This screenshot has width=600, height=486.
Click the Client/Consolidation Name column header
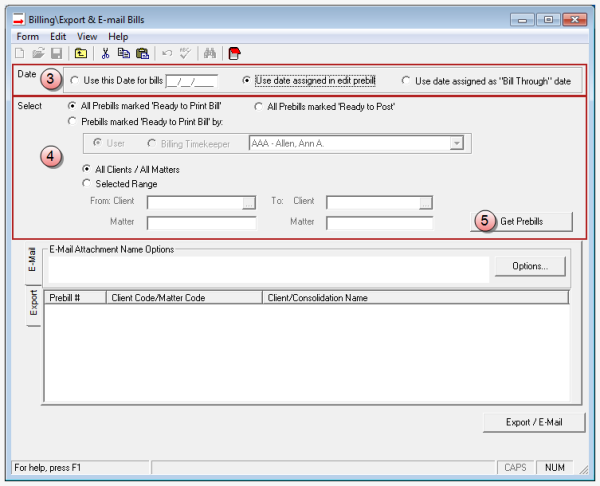(416, 298)
